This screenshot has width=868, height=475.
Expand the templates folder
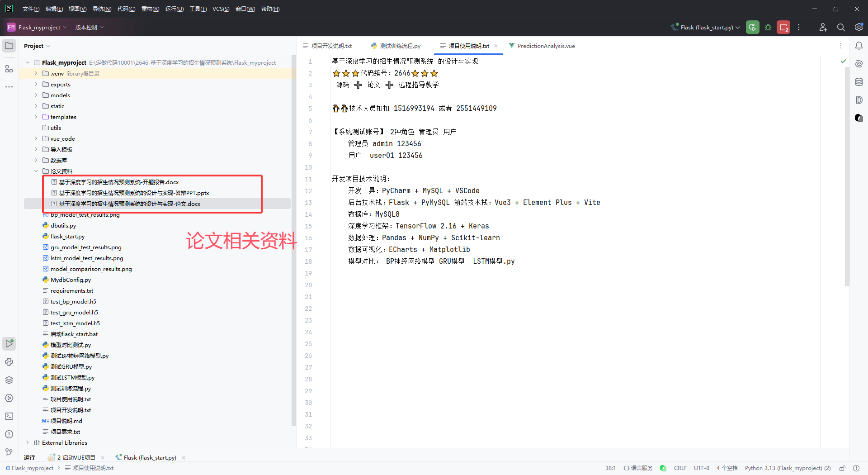[x=36, y=117]
